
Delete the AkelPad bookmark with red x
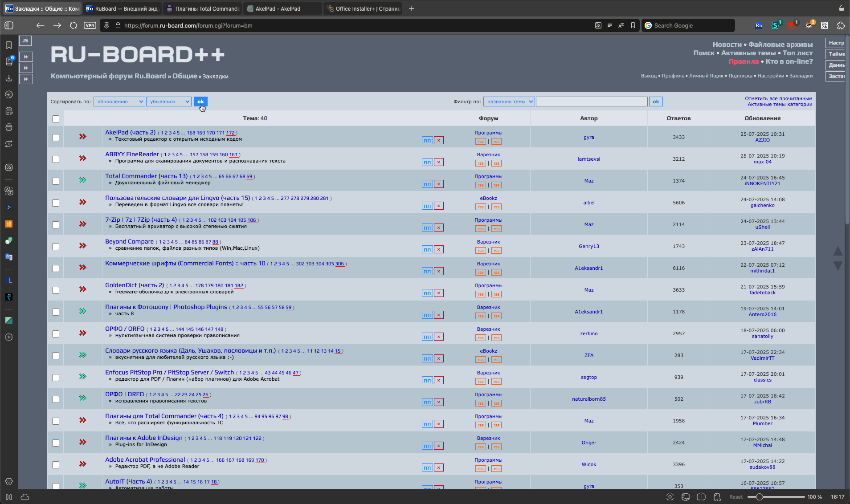click(439, 140)
